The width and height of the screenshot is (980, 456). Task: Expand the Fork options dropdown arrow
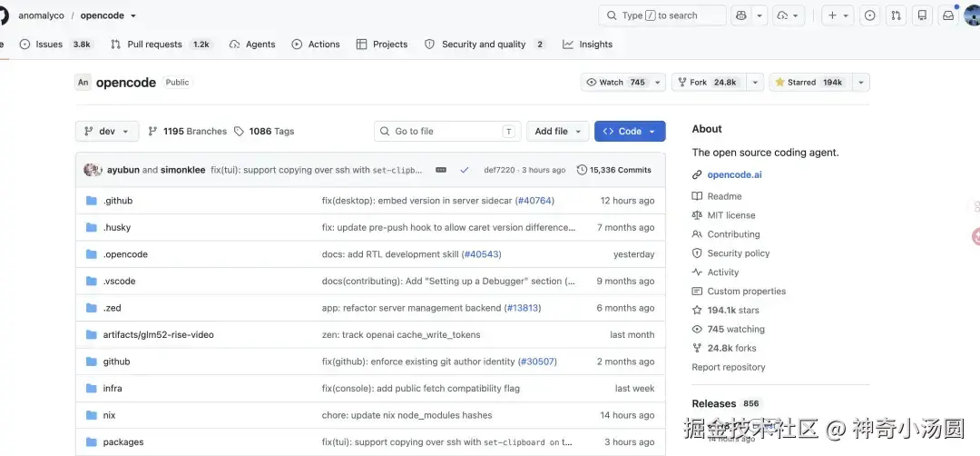(x=755, y=82)
